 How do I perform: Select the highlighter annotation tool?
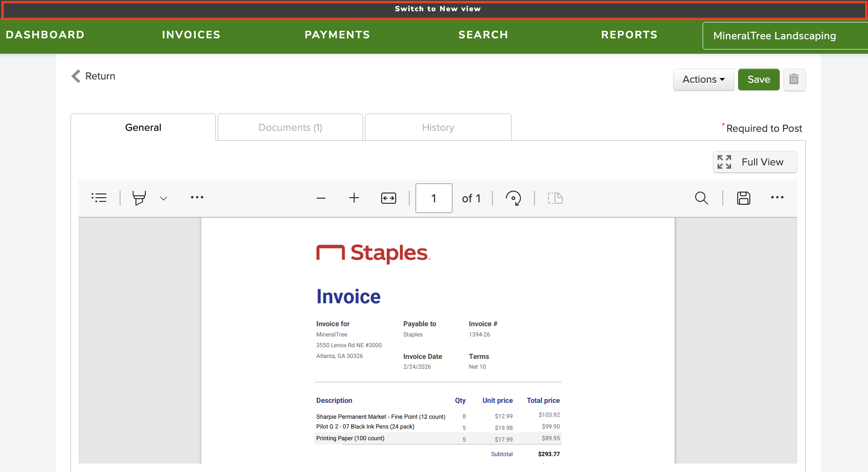139,198
